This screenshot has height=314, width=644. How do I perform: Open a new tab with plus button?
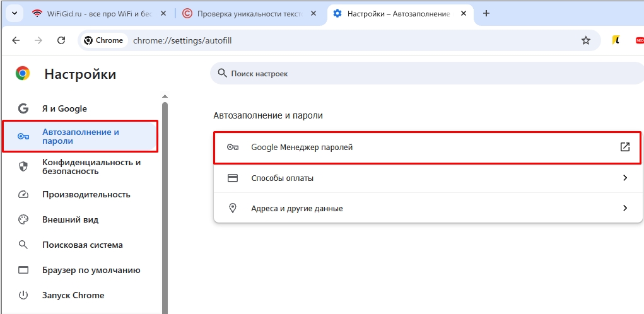click(486, 13)
